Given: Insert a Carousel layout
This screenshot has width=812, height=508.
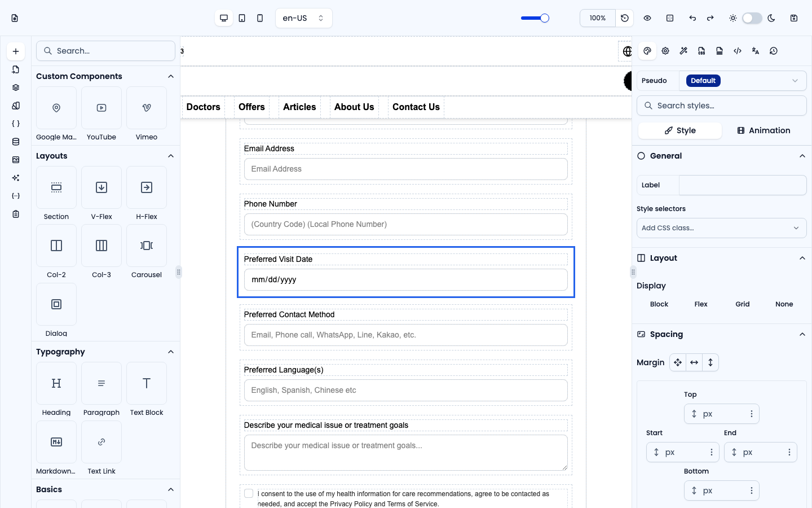Looking at the screenshot, I should pyautogui.click(x=147, y=251).
